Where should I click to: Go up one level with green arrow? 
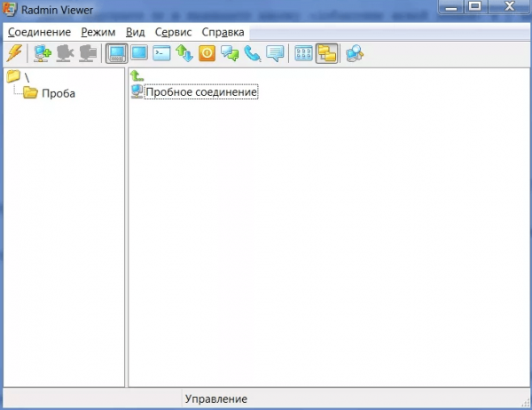click(137, 75)
